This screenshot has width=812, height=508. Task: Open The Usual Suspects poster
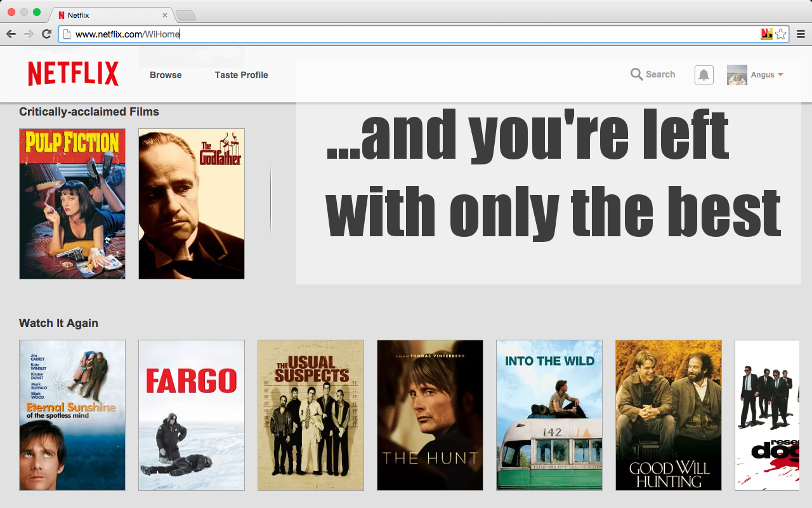(311, 415)
